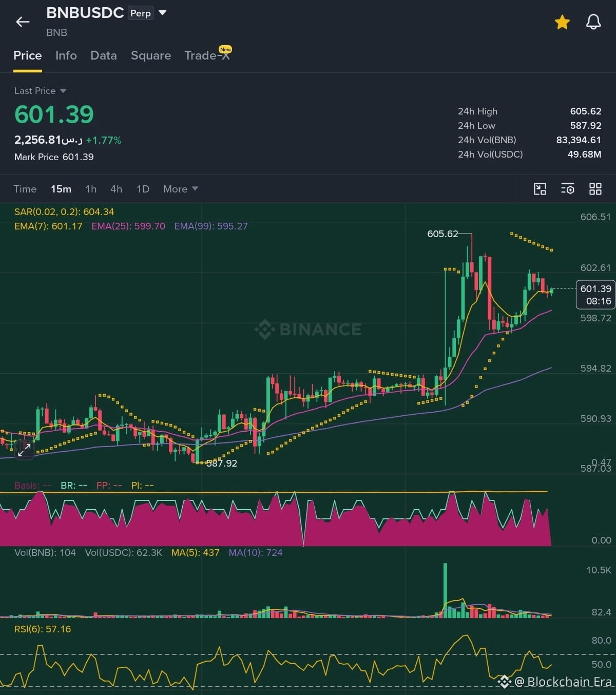616x695 pixels.
Task: Open chart indicator settings icon
Action: tap(568, 189)
